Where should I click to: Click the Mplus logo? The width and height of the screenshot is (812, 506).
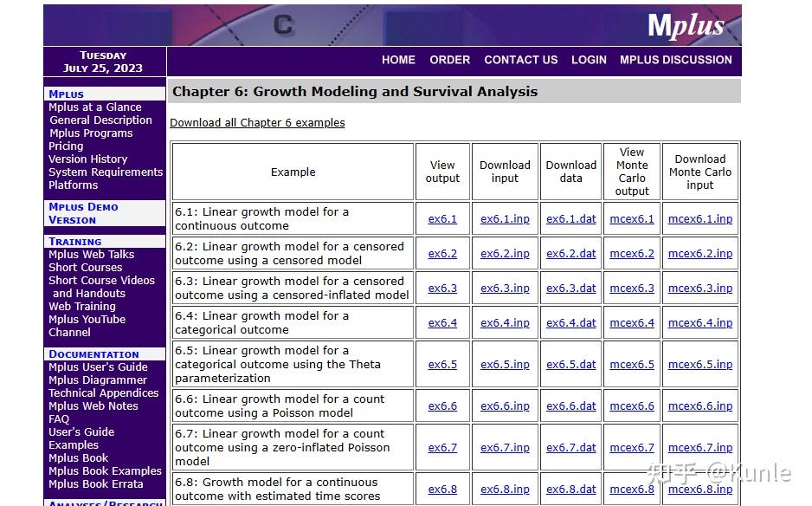pyautogui.click(x=686, y=25)
